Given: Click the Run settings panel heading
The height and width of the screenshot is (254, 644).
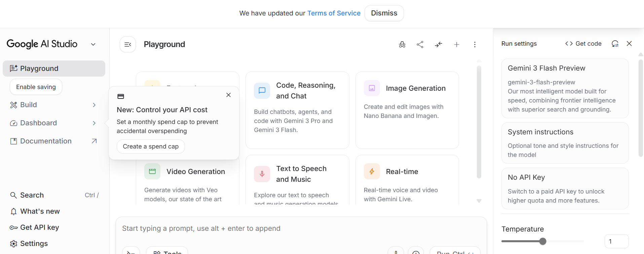Looking at the screenshot, I should click(x=519, y=44).
